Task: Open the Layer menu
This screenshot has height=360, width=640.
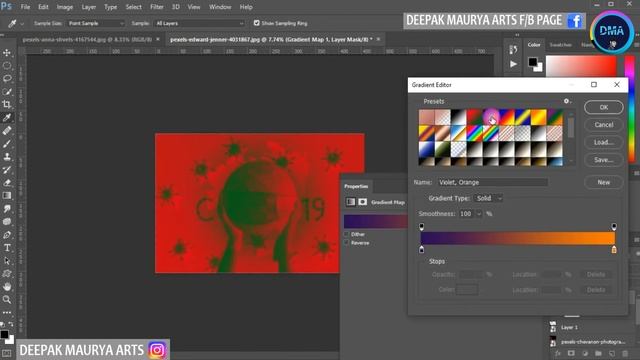Action: click(x=89, y=7)
